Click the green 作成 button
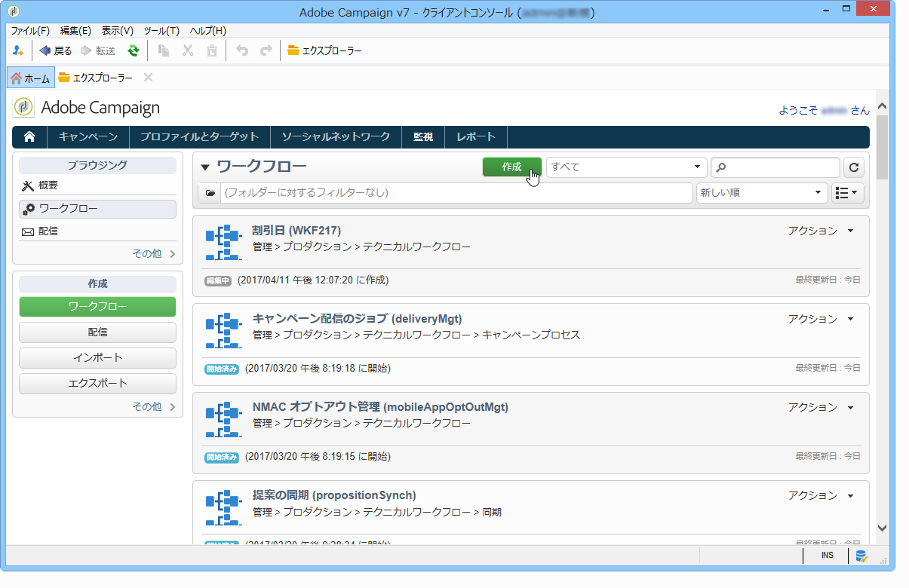The image size is (909, 588). tap(512, 167)
